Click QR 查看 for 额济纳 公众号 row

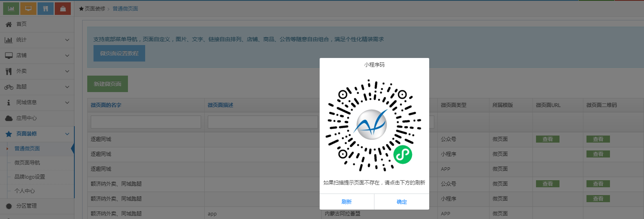598,184
